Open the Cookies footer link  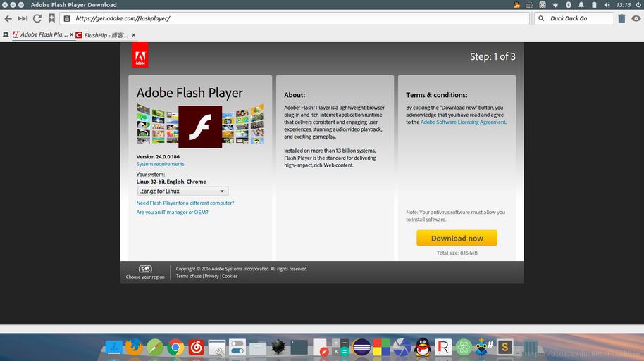tap(230, 276)
